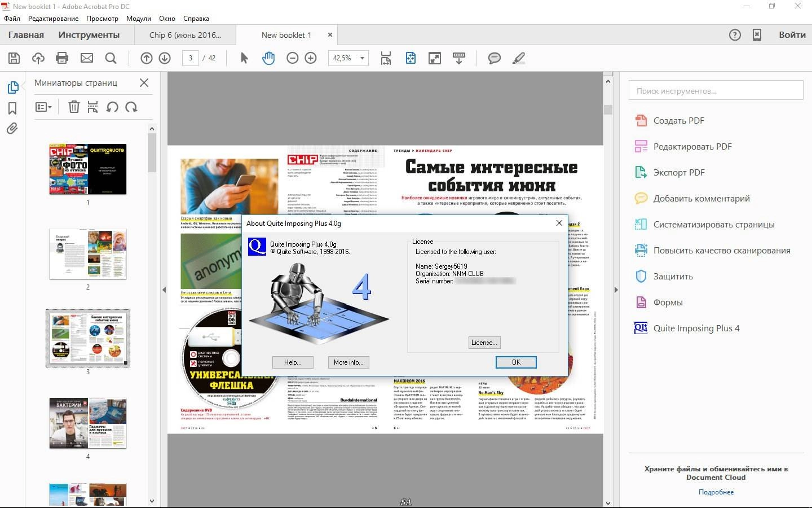Click the full screen mode icon
Image resolution: width=812 pixels, height=508 pixels.
coord(435,58)
